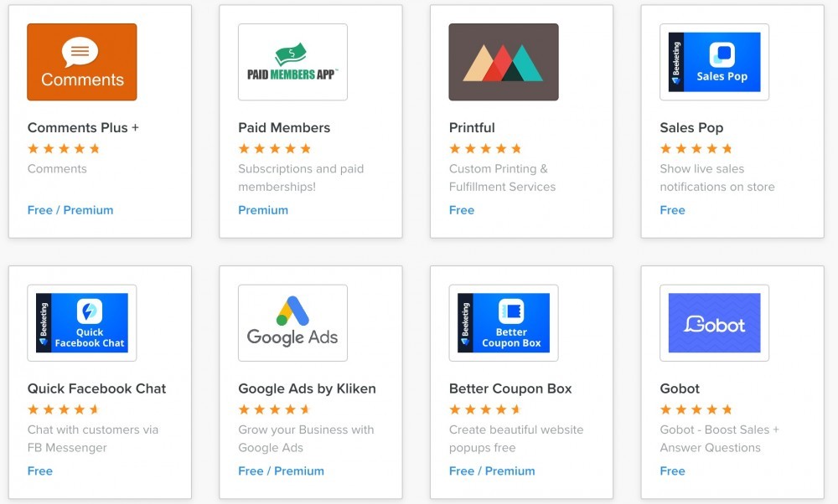Screen dimensions: 838x504
Task: Click the Google Ads logo
Action: (x=292, y=322)
